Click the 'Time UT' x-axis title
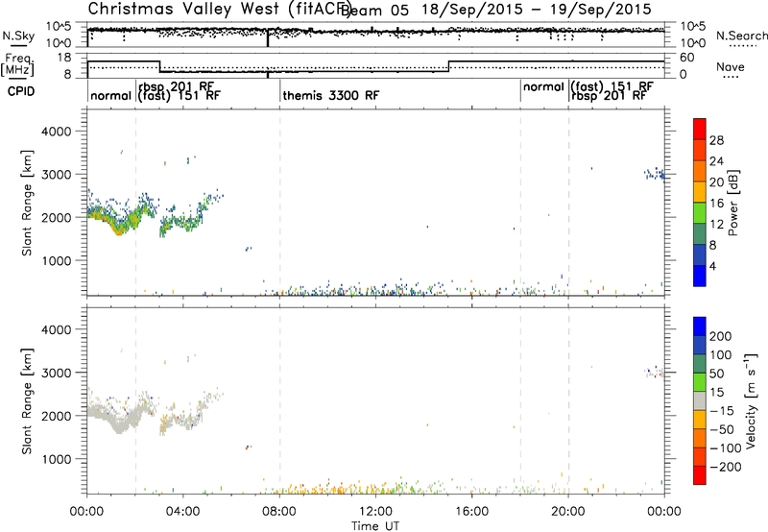Viewport: 768px width, 532px height. pyautogui.click(x=375, y=526)
